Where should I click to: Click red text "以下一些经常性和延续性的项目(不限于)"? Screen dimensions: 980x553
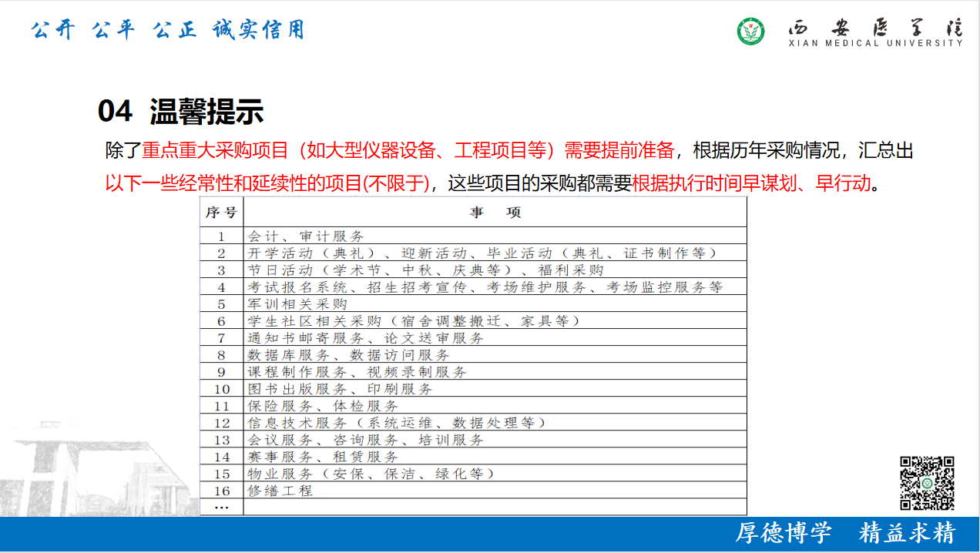coord(267,184)
